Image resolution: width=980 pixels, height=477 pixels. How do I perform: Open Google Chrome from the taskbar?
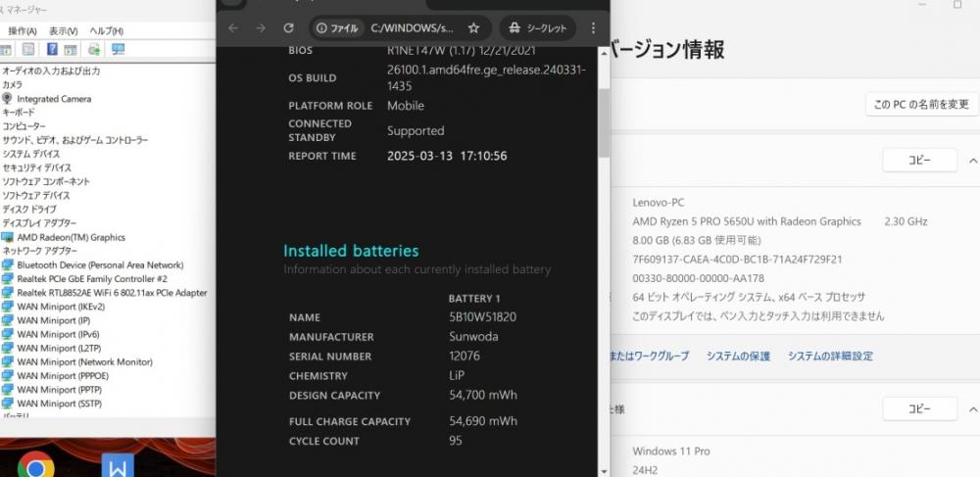coord(35,463)
